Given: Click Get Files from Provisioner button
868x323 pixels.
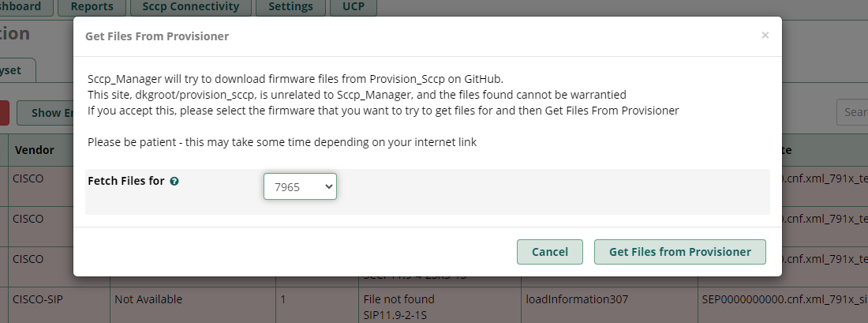Looking at the screenshot, I should [679, 252].
